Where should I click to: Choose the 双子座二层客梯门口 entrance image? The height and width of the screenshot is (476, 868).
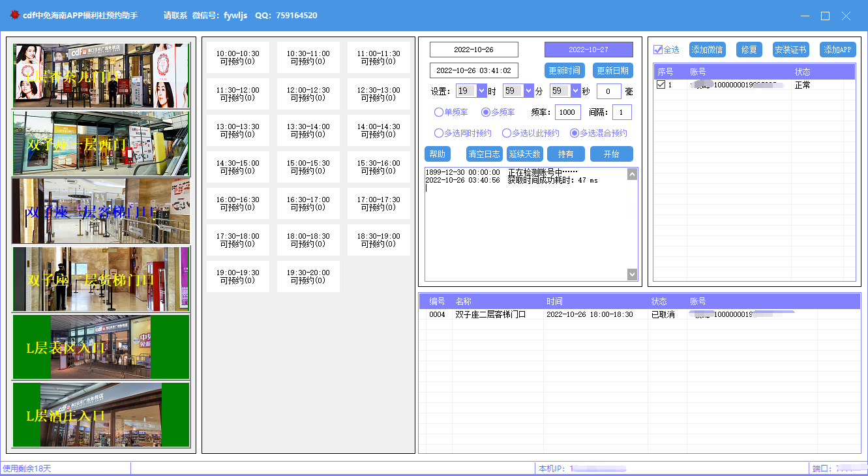tap(101, 211)
